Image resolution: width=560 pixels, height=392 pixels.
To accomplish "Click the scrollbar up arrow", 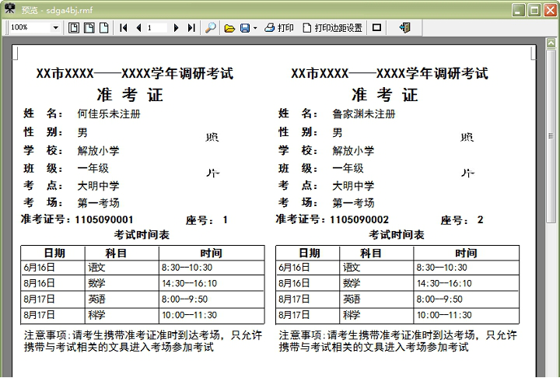I will coord(551,44).
